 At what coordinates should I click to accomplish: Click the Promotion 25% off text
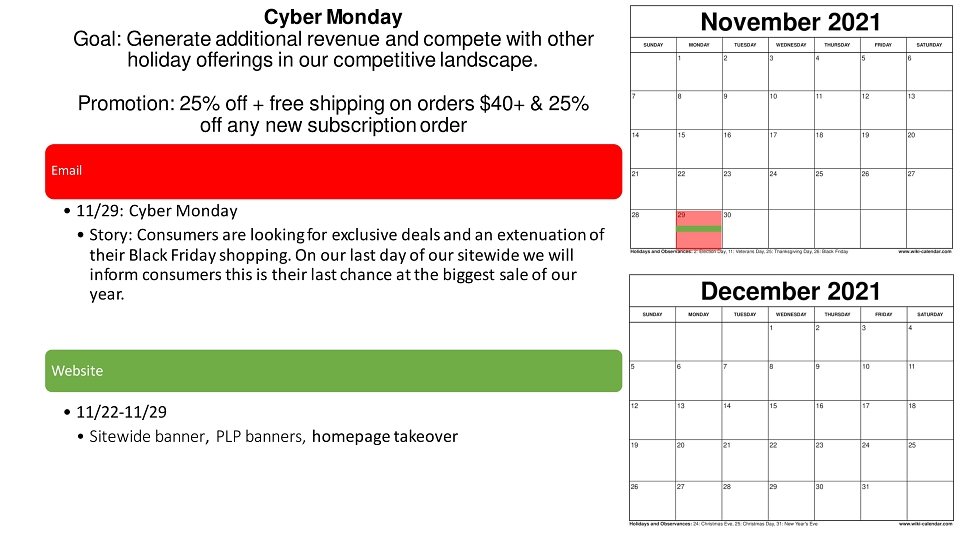333,114
